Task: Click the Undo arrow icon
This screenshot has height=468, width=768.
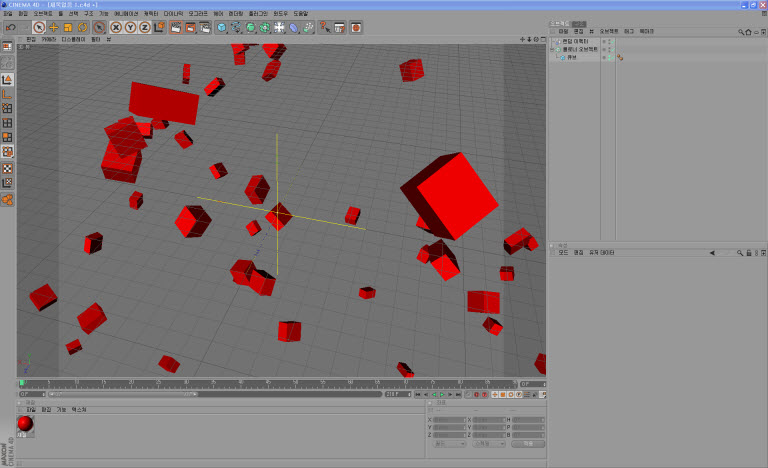Action: point(10,27)
